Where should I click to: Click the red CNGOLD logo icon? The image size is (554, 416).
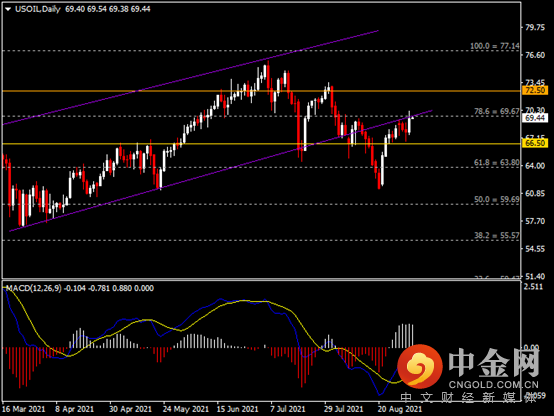420,367
